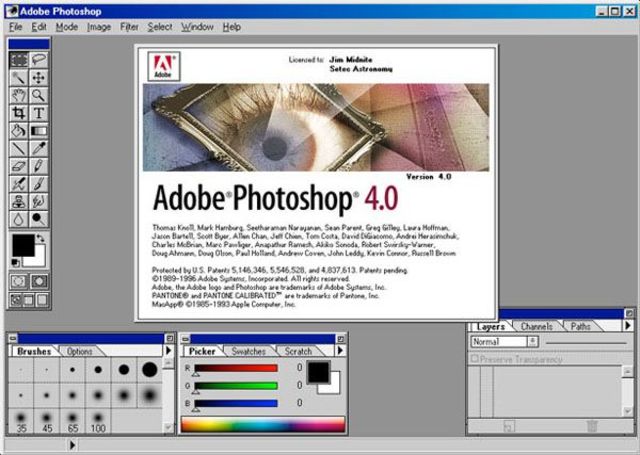Select the Type tool
Screen dimensions: 640x455
pos(39,113)
